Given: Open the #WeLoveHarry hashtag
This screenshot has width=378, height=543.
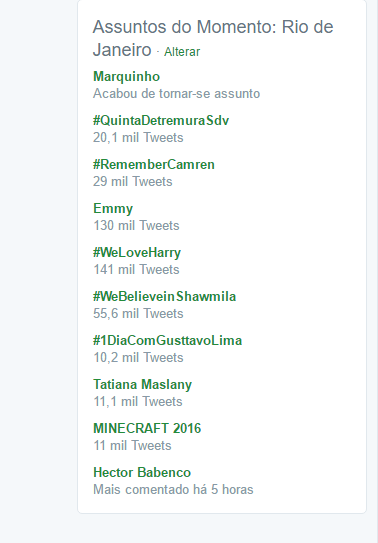Looking at the screenshot, I should coord(137,252).
